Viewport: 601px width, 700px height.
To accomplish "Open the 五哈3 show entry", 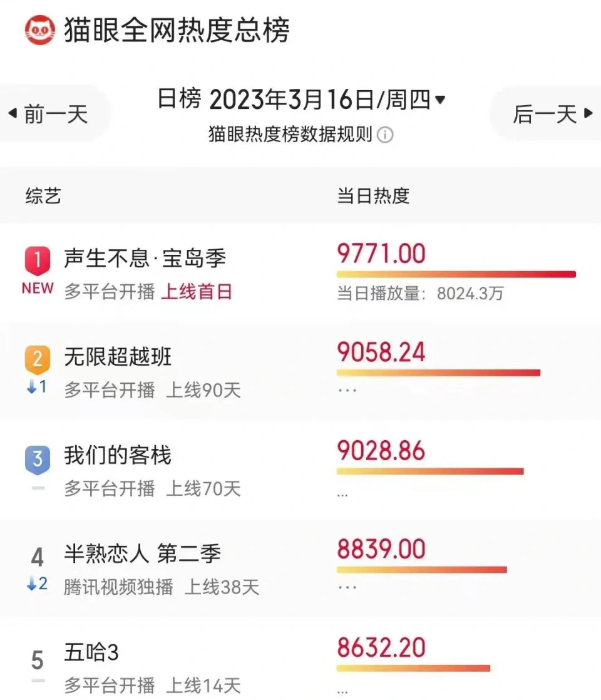I will point(91,652).
